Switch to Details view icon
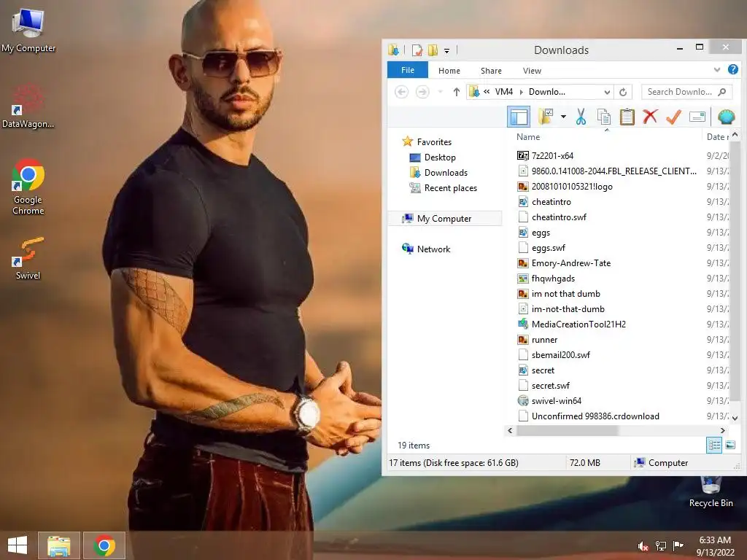Viewport: 747px width, 560px height. click(x=713, y=446)
